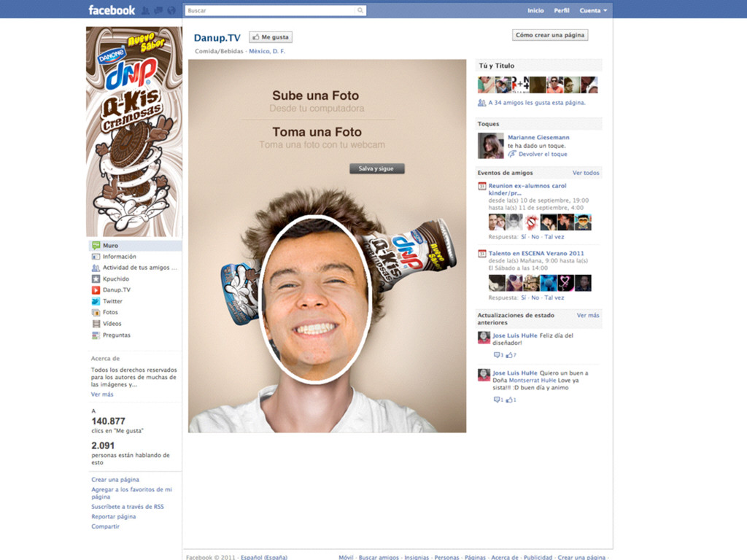This screenshot has width=747, height=560.
Task: Click calendar icon beside Talento en ESCENA
Action: tap(481, 254)
